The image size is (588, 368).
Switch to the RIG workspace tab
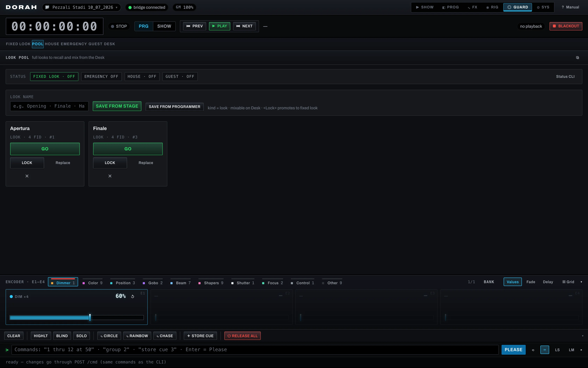(492, 7)
